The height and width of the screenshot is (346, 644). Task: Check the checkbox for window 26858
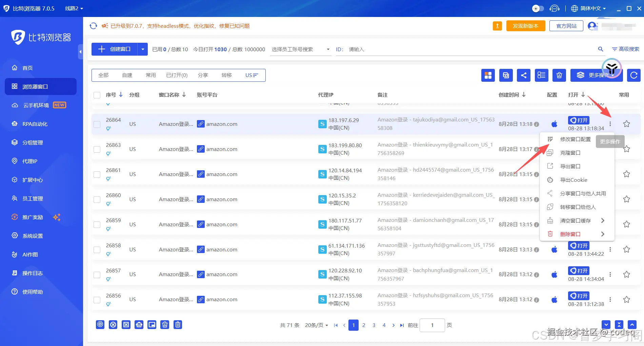[x=97, y=250]
